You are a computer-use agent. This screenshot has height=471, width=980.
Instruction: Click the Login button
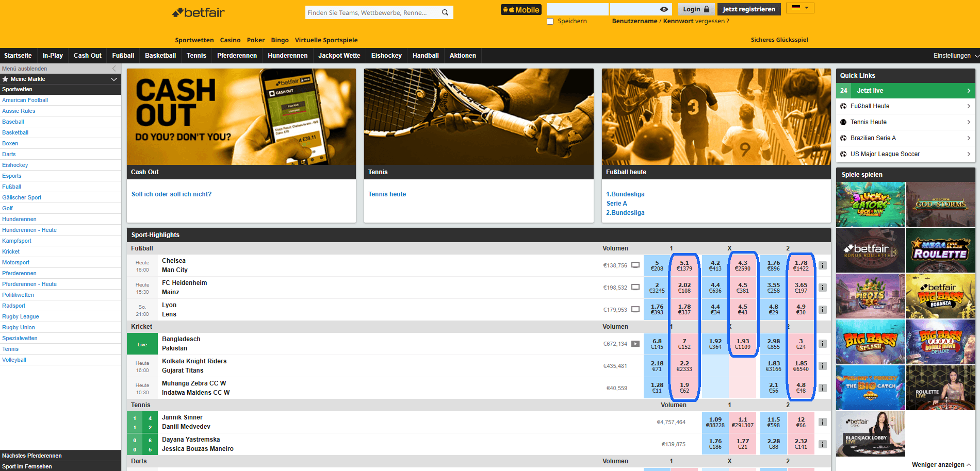[x=696, y=9]
